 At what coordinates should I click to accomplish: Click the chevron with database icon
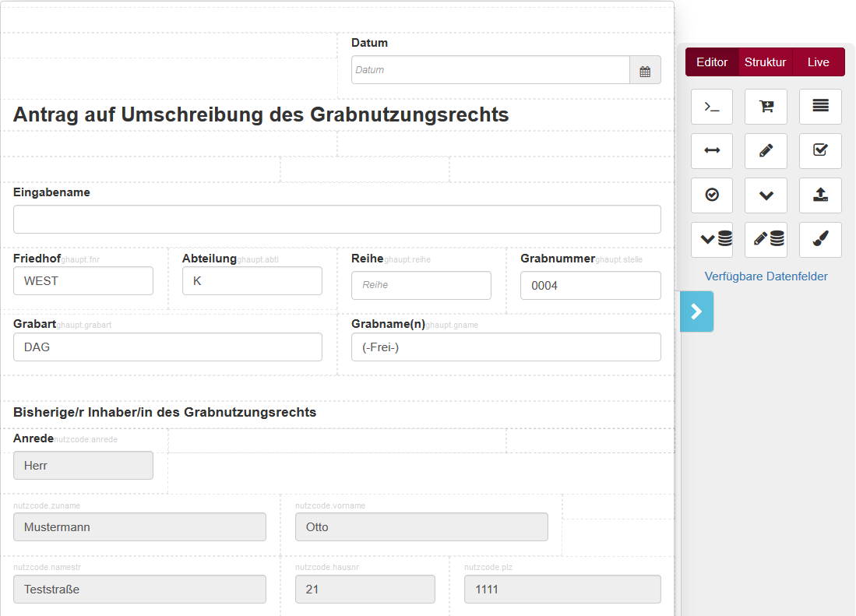[712, 240]
